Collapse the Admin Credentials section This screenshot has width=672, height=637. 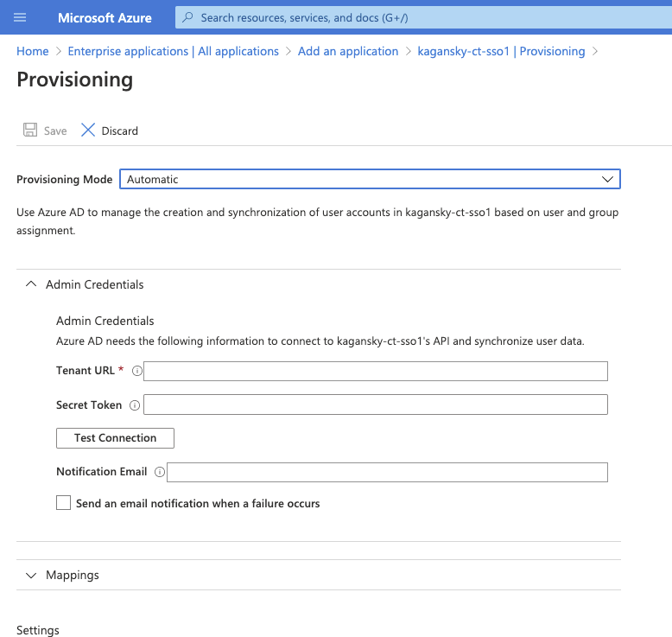[x=31, y=284]
